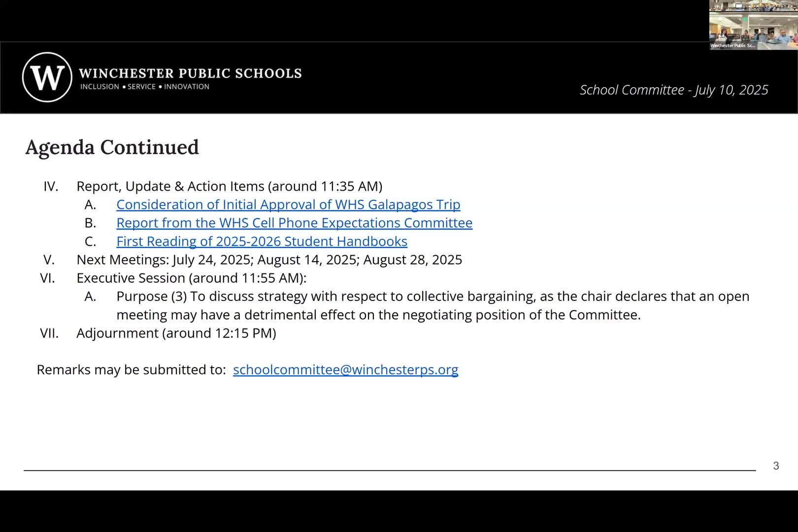The height and width of the screenshot is (532, 798).
Task: Click the slide number 3
Action: click(x=776, y=466)
